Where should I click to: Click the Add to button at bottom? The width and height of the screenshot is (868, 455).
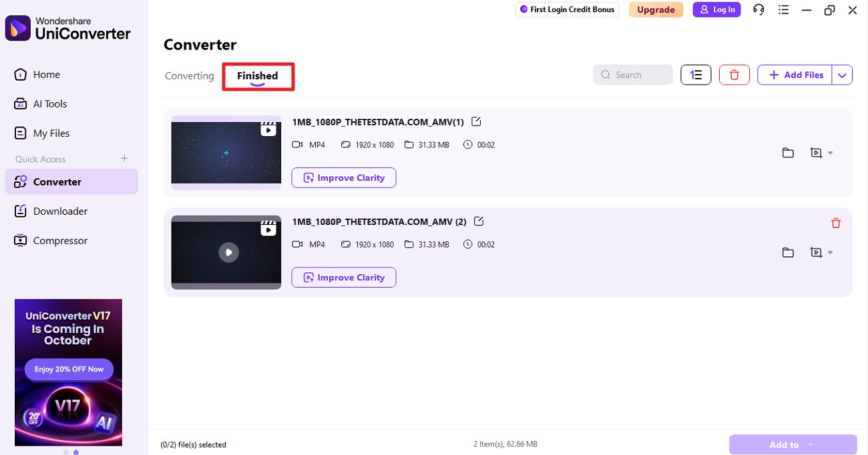click(x=793, y=445)
